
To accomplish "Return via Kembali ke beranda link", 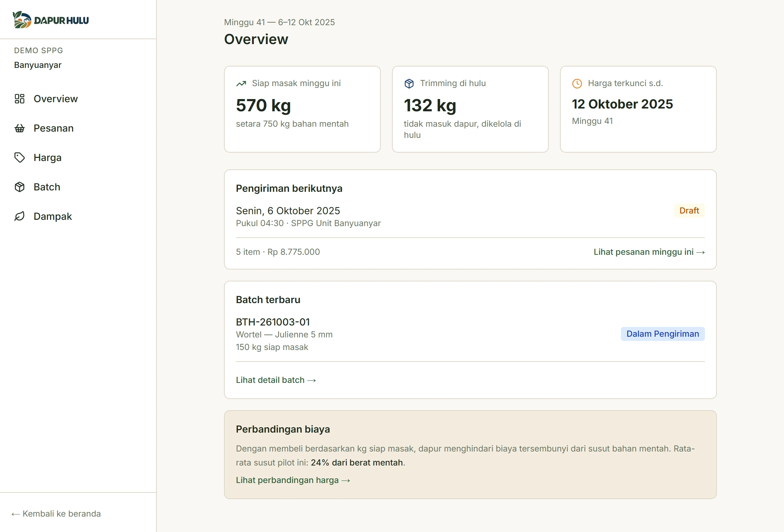I will coord(56,514).
